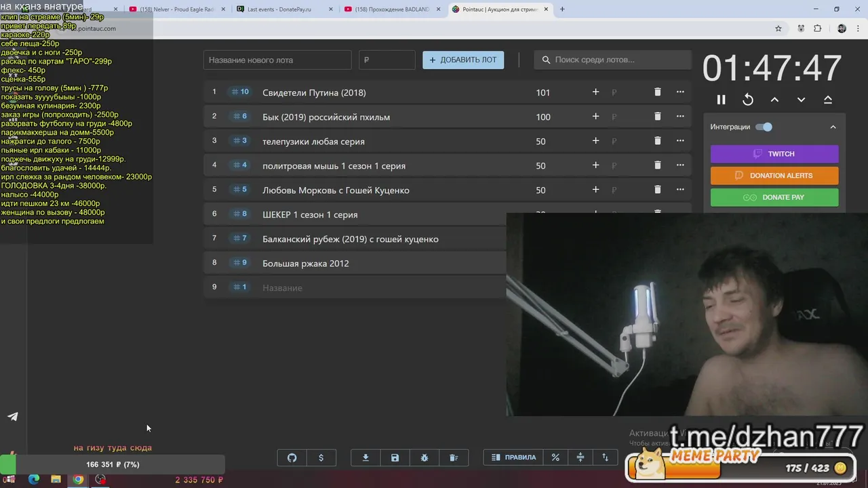Image resolution: width=868 pixels, height=488 pixels.
Task: Toggle the Интеграции switch
Action: coord(764,127)
